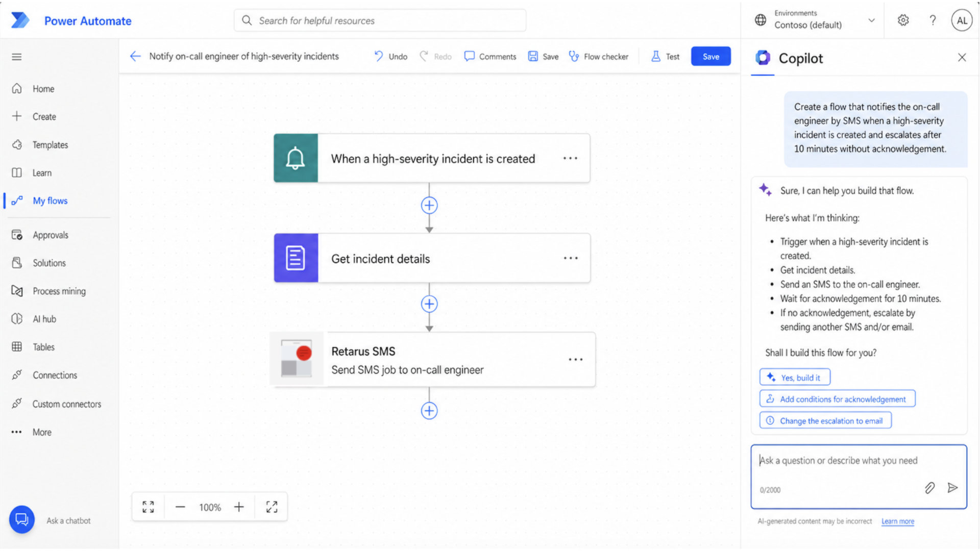Click the attach paperclip icon
The image size is (980, 551).
(929, 488)
